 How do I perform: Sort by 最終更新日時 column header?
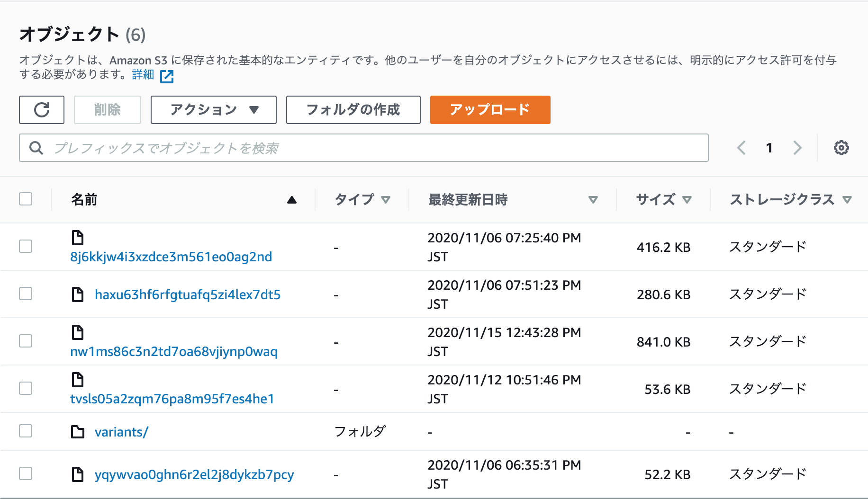(x=468, y=200)
